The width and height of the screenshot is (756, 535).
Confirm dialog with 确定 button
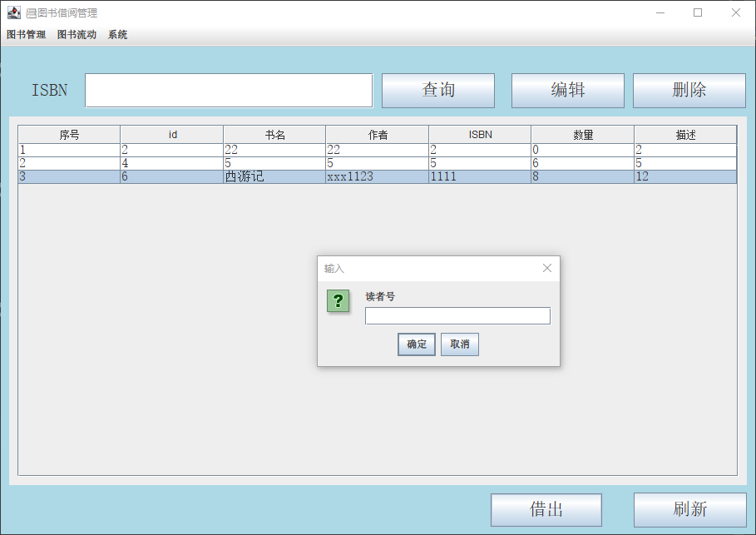click(x=417, y=344)
